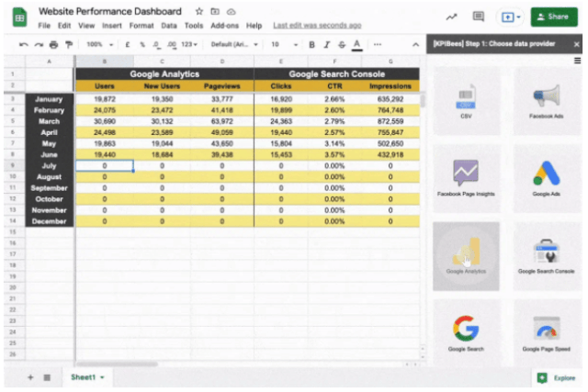Open the Add-ons menu
The width and height of the screenshot is (588, 392).
click(224, 25)
